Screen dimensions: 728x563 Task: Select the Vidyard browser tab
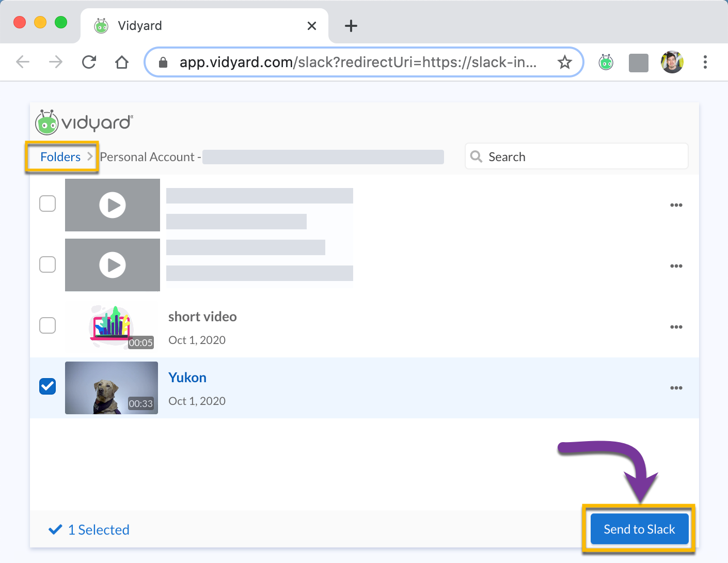tap(204, 26)
